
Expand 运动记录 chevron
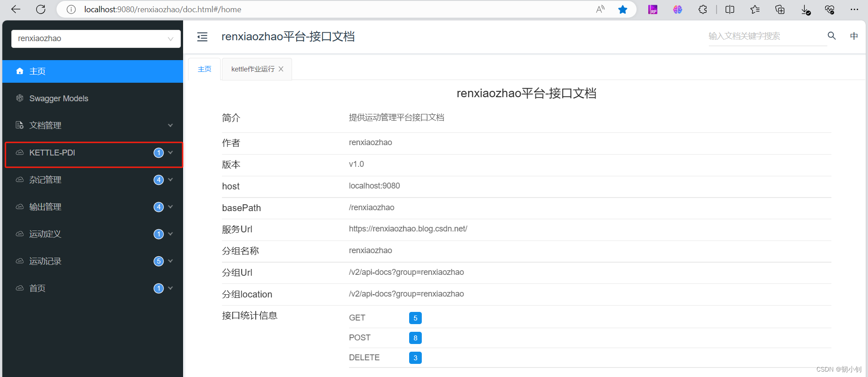tap(170, 261)
